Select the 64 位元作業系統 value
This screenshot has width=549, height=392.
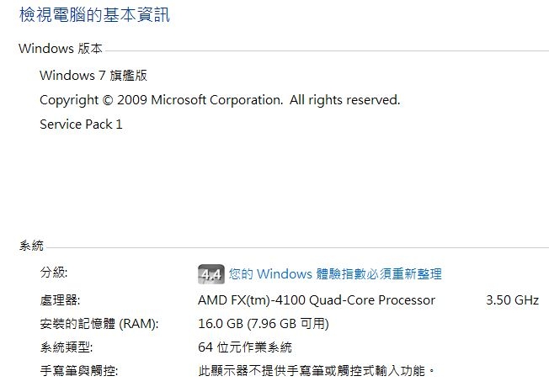click(245, 347)
